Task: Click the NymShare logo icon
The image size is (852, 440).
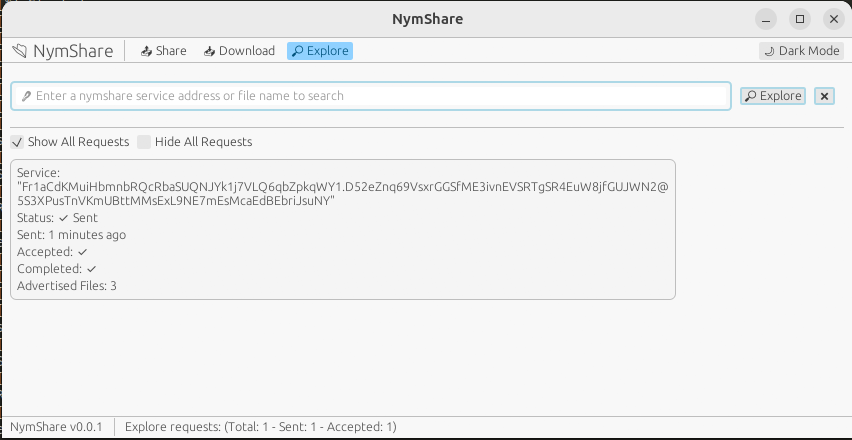Action: 20,51
